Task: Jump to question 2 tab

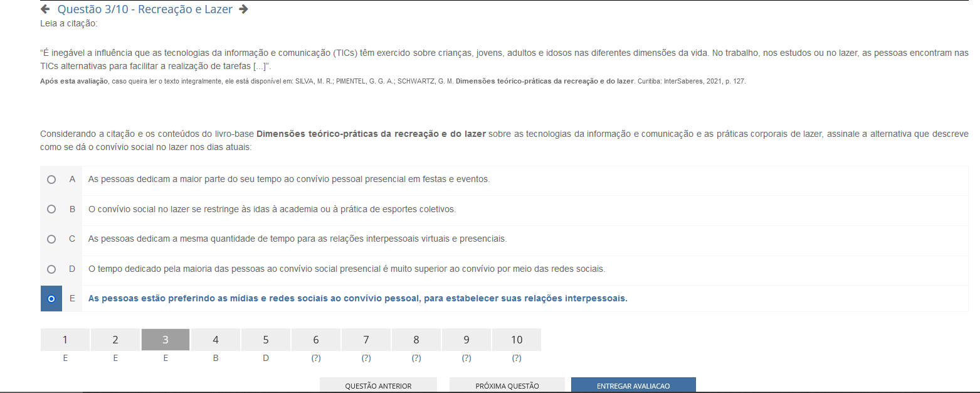Action: click(115, 340)
